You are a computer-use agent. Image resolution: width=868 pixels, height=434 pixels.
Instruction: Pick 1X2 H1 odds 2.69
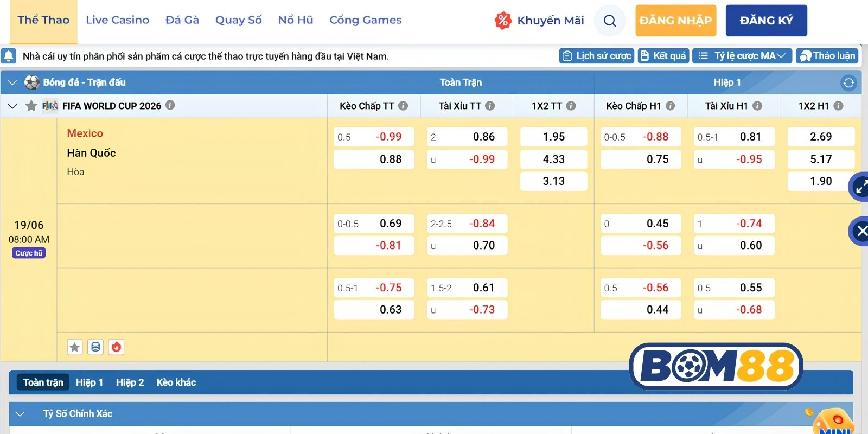tap(821, 137)
